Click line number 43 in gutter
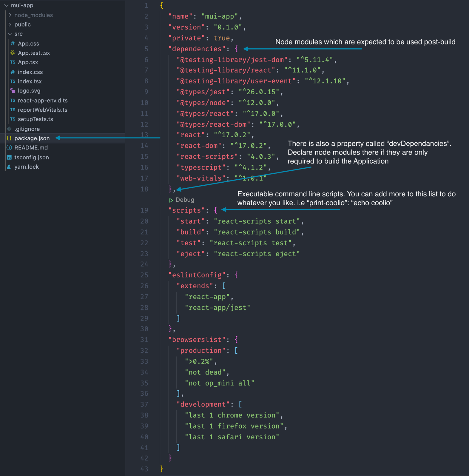 [144, 469]
